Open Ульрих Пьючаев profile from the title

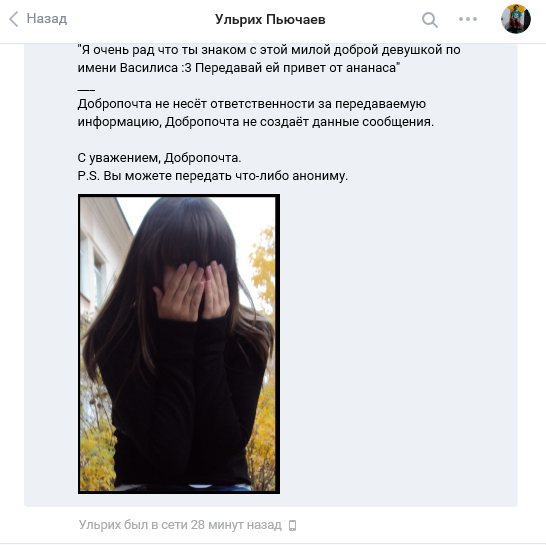point(270,20)
